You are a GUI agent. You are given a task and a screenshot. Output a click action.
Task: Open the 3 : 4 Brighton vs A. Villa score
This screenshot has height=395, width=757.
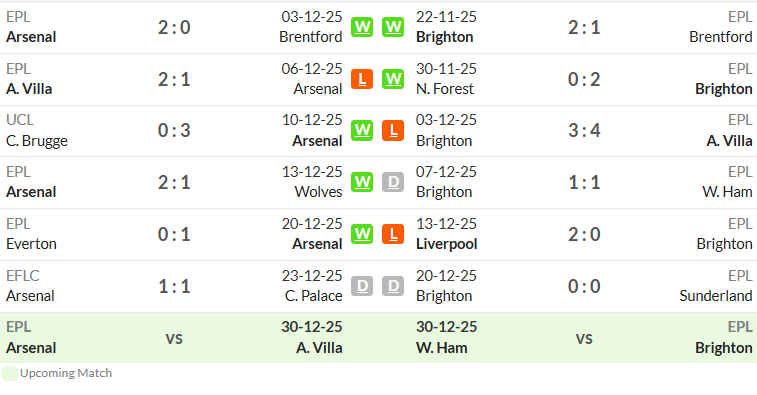coord(584,130)
